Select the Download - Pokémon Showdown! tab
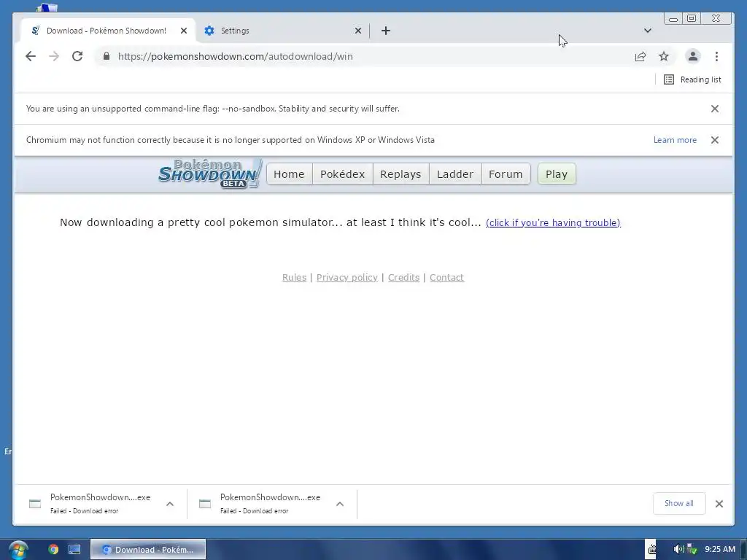Screen dimensions: 747x560 point(108,31)
